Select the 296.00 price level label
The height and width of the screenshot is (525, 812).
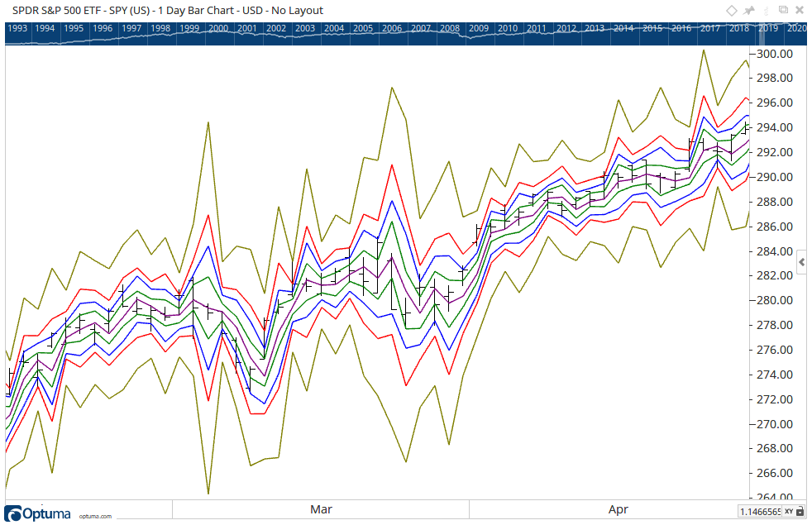(x=775, y=103)
